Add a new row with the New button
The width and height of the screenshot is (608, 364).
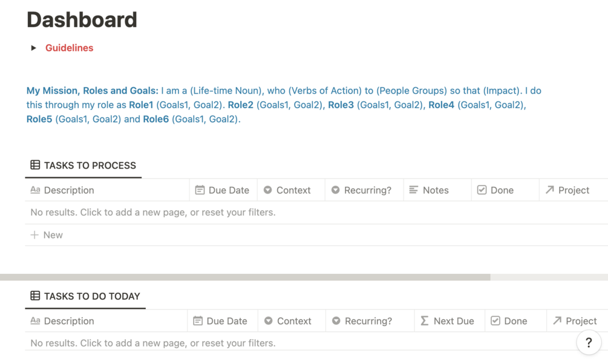pyautogui.click(x=47, y=235)
